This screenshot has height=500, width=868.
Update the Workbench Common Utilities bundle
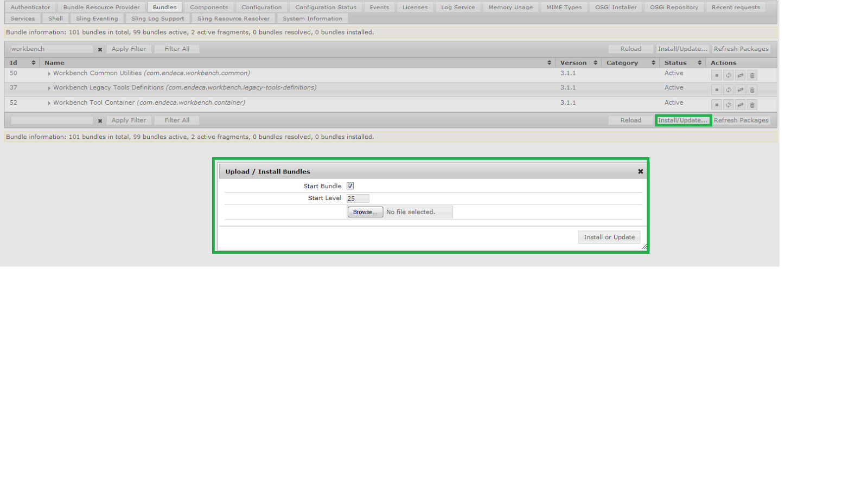click(x=740, y=75)
